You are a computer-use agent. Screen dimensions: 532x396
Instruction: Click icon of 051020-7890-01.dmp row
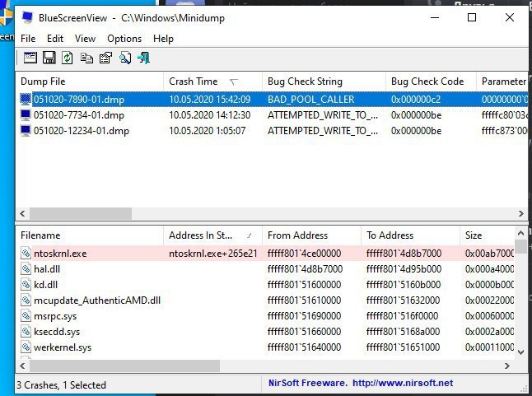[x=26, y=100]
